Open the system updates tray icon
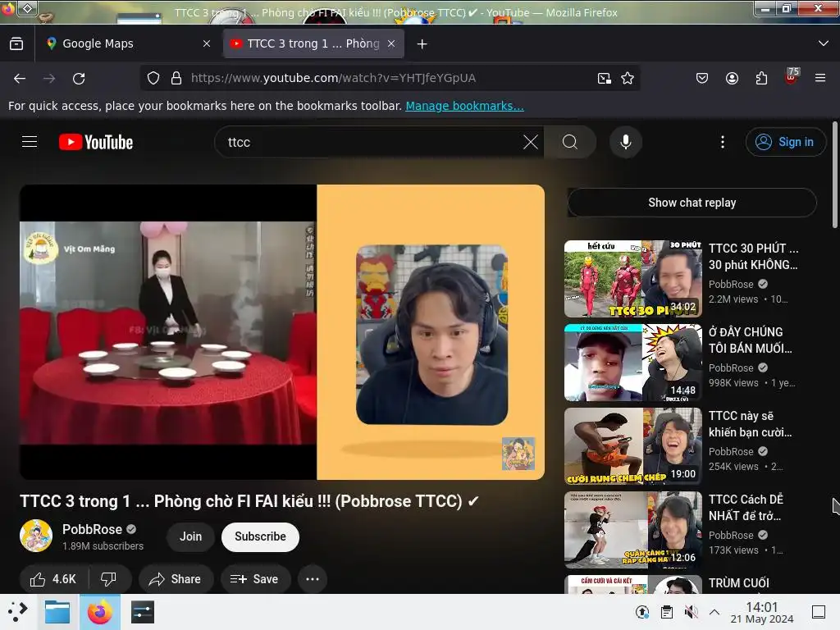 [642, 612]
